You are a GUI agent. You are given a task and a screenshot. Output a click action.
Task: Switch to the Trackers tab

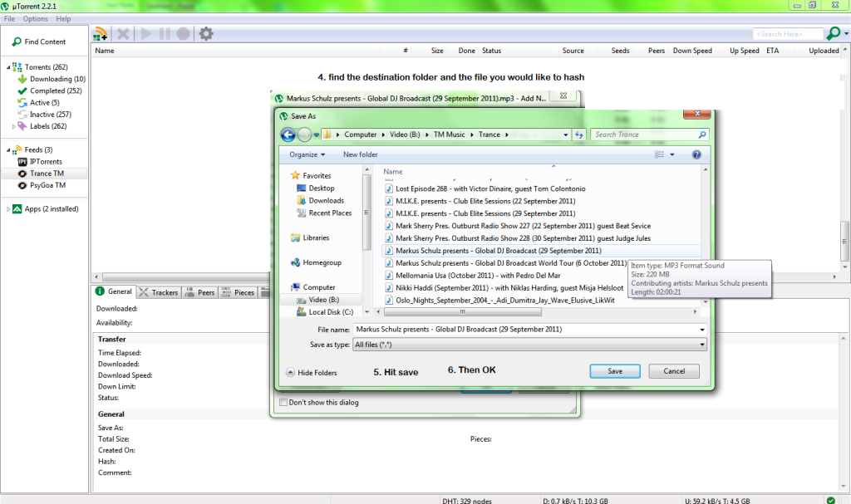(x=159, y=292)
